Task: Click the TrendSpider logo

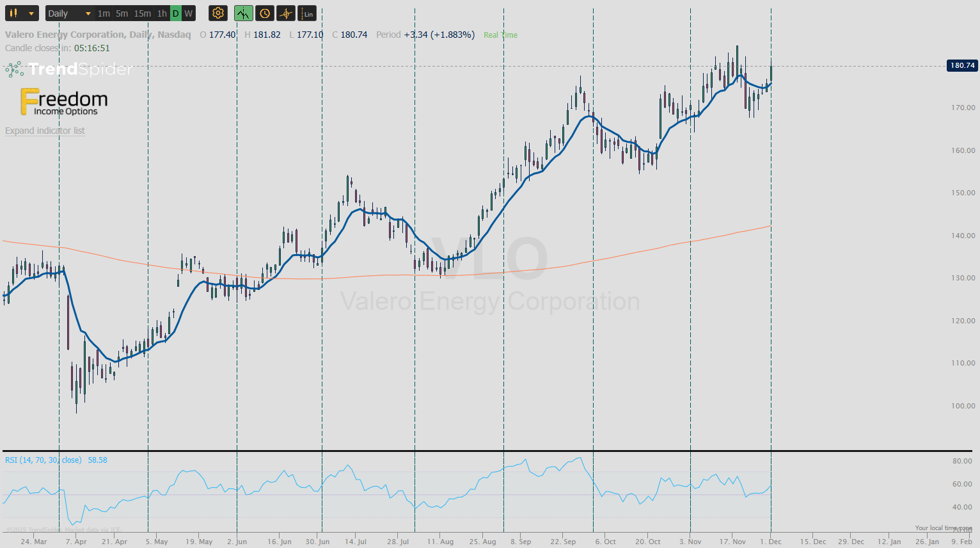Action: 68,69
